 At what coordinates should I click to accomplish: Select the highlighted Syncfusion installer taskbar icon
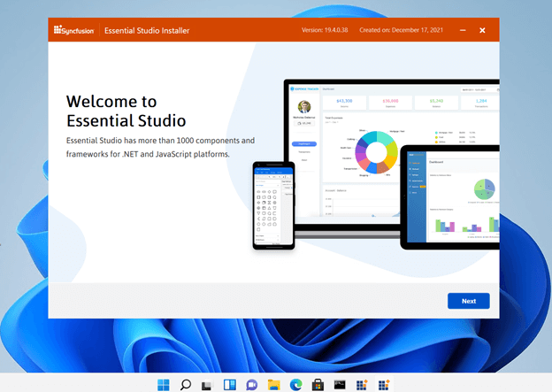(x=384, y=384)
